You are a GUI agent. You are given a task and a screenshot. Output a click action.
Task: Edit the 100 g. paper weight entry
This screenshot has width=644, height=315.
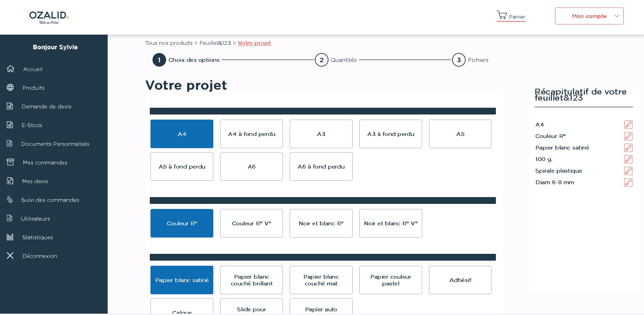(x=628, y=159)
